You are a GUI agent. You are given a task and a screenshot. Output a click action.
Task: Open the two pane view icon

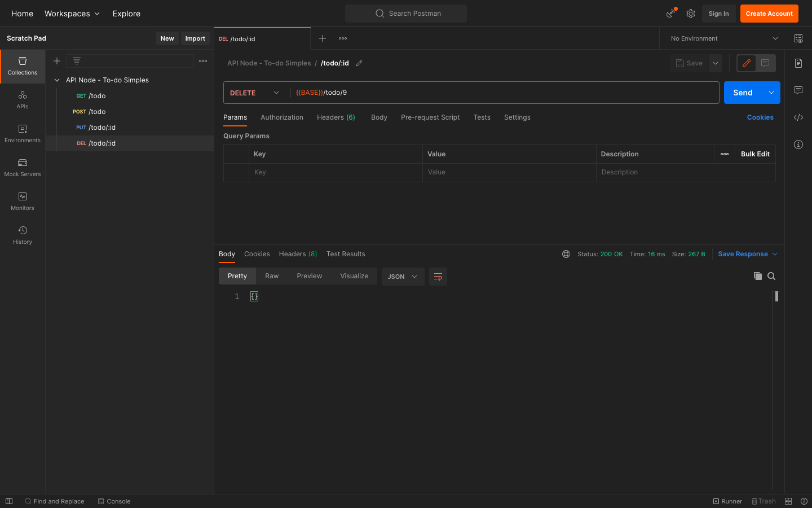pos(788,501)
